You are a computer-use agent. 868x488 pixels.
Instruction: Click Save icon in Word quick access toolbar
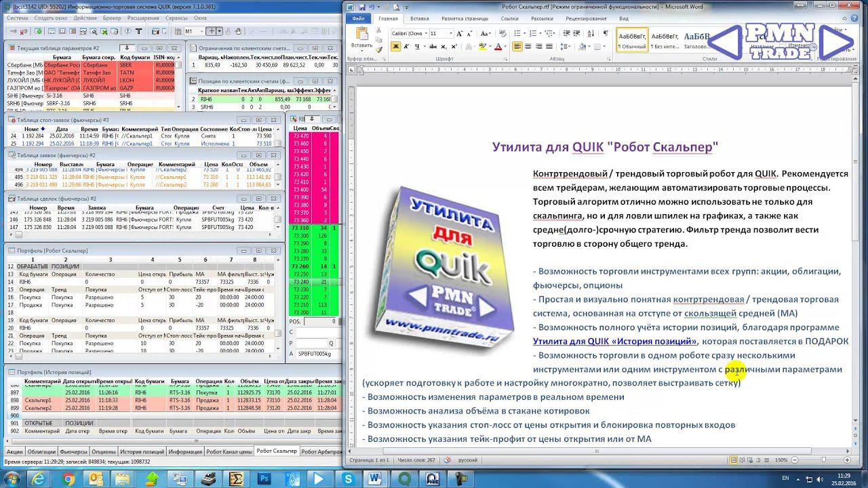[361, 7]
